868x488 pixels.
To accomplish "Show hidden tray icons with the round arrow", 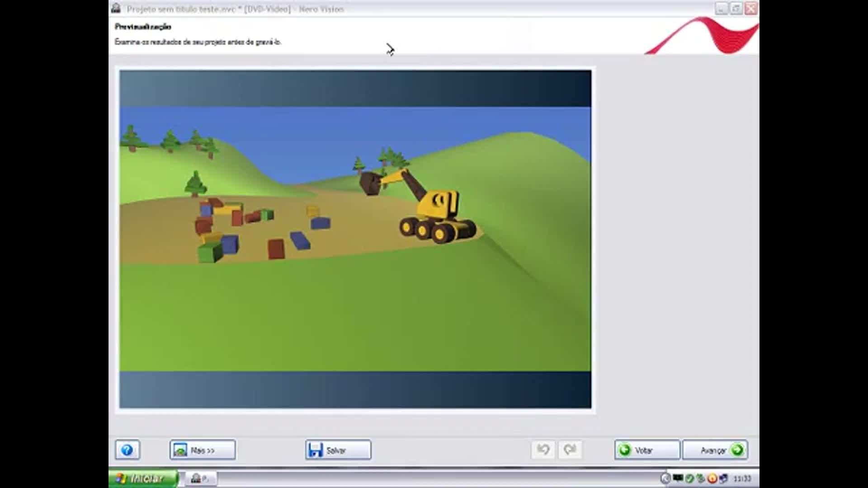I will [665, 479].
